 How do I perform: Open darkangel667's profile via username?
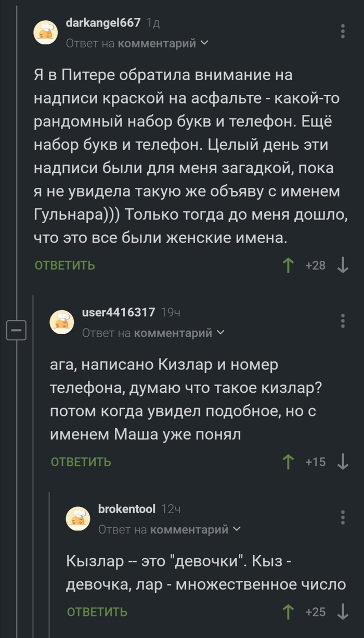coord(103,23)
